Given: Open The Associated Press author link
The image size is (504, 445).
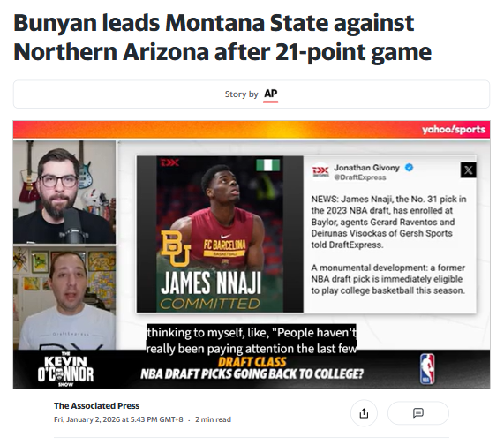Looking at the screenshot, I should point(96,406).
